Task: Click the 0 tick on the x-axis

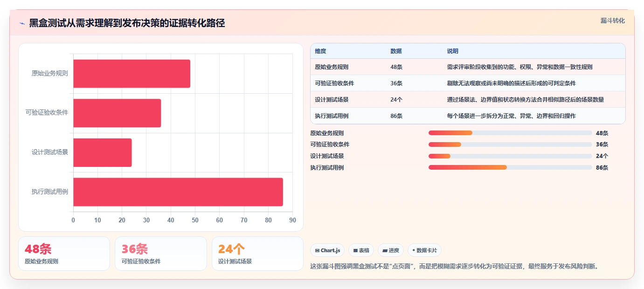Action: pyautogui.click(x=73, y=220)
